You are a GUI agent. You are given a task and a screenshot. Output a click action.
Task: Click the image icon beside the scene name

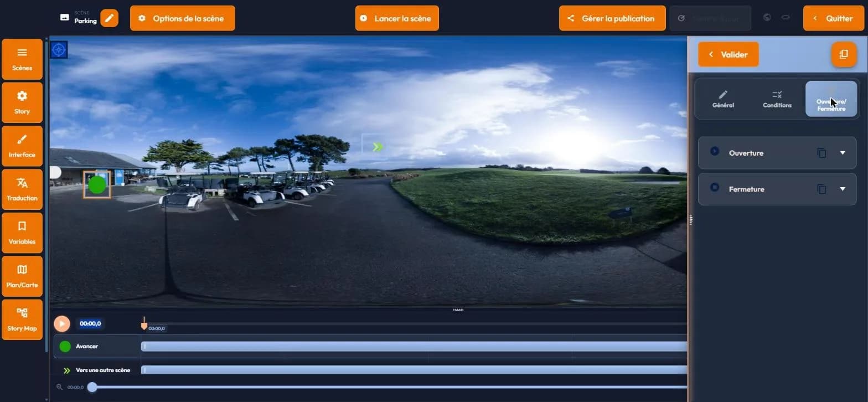65,18
